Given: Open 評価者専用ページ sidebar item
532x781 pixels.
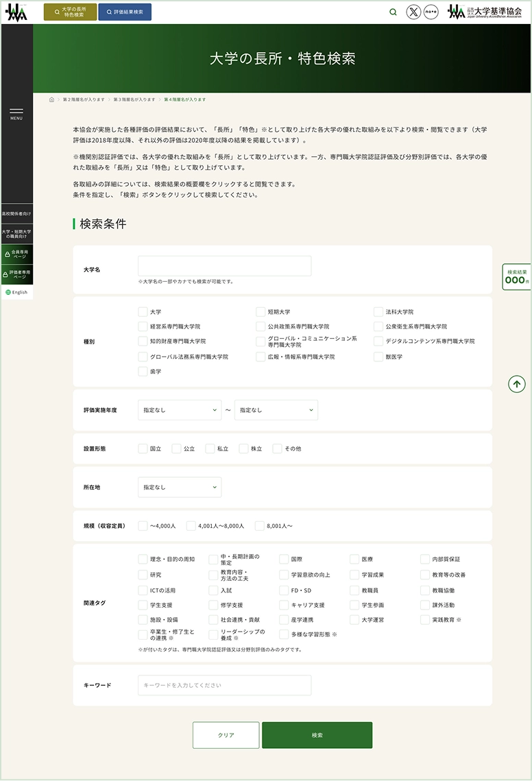Looking at the screenshot, I should point(16,274).
